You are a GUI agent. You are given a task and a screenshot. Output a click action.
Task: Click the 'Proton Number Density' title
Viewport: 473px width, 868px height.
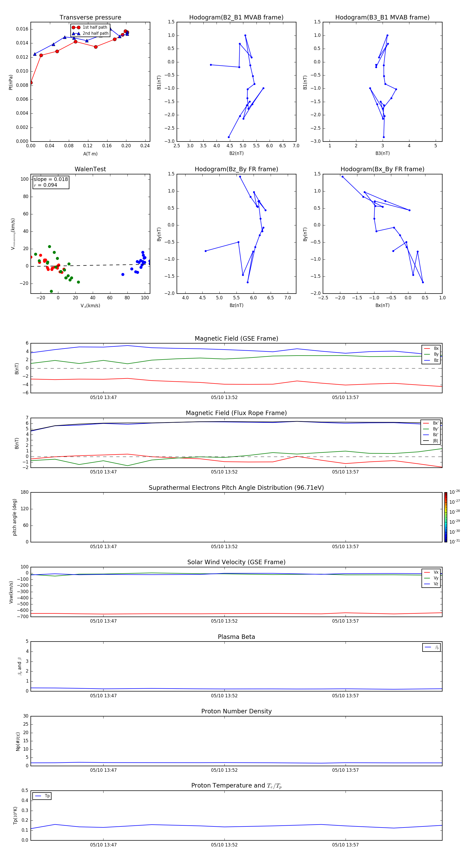236,711
